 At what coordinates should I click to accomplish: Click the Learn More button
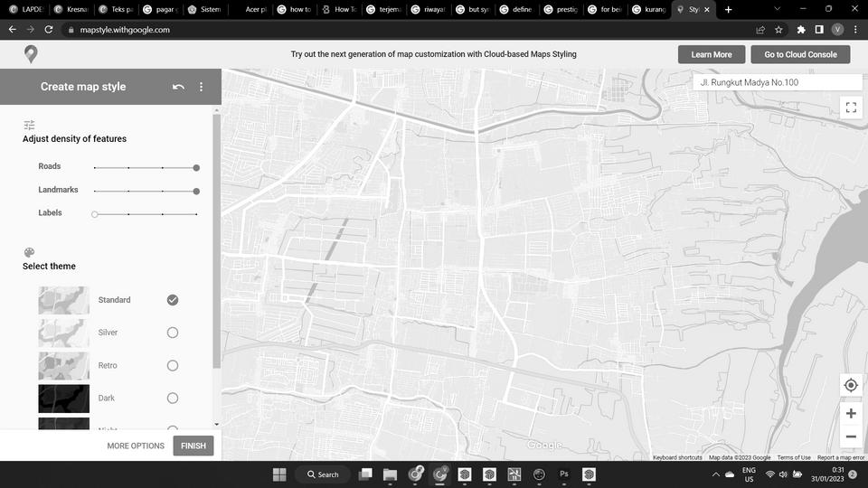(x=712, y=54)
